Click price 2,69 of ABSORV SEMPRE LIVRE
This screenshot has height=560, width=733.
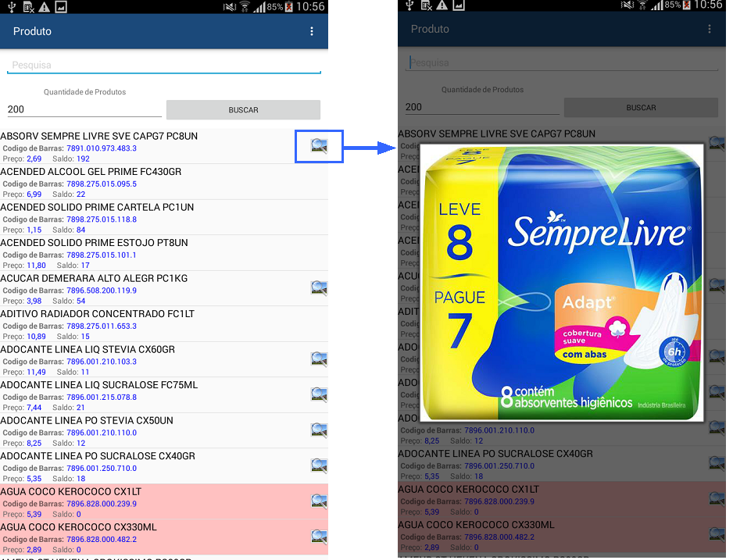[34, 159]
